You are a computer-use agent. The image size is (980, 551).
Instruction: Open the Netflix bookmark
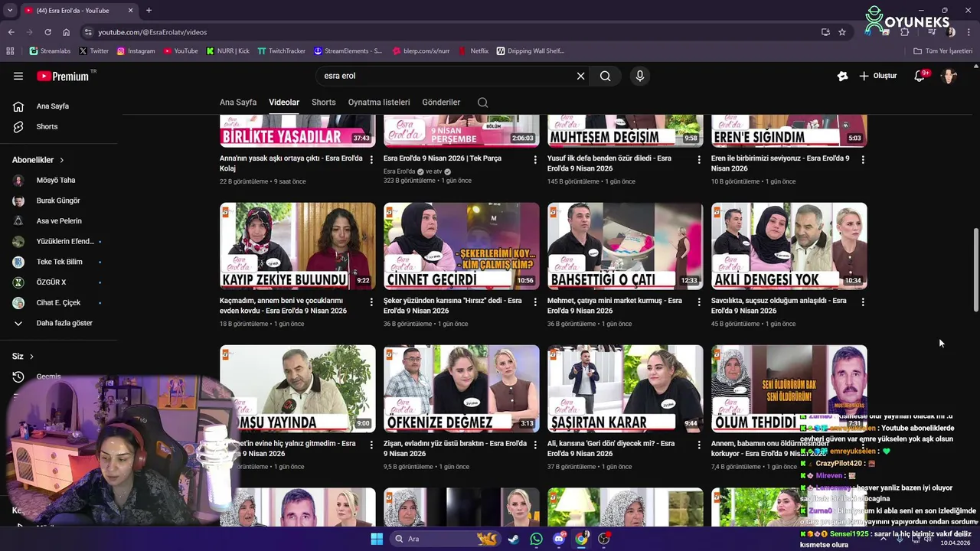473,51
